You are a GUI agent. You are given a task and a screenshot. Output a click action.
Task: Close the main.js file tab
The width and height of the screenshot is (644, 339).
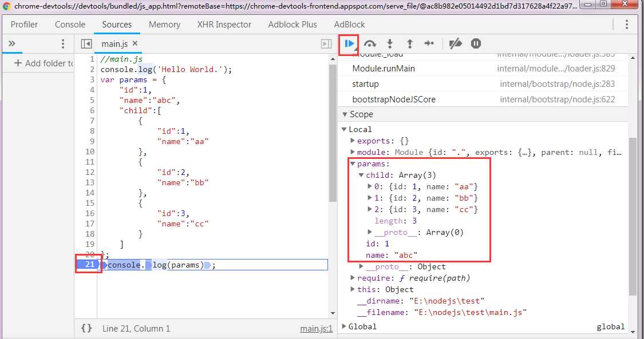click(x=135, y=43)
